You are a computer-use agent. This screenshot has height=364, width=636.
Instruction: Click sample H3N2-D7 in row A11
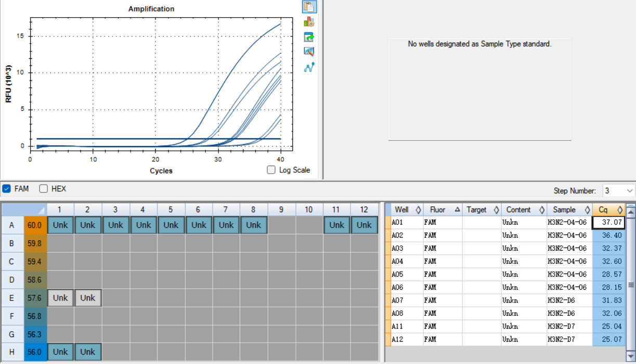pos(569,327)
